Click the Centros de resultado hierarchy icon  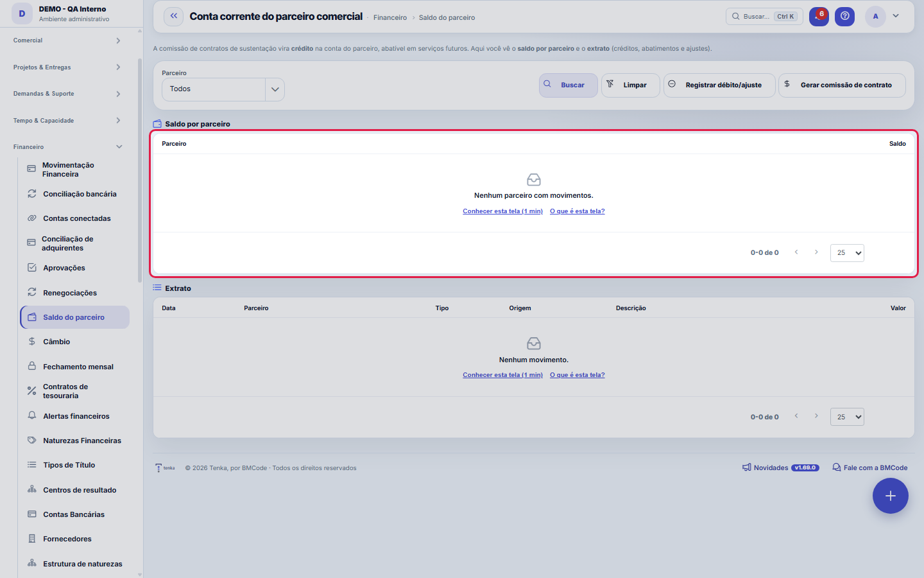(x=31, y=489)
